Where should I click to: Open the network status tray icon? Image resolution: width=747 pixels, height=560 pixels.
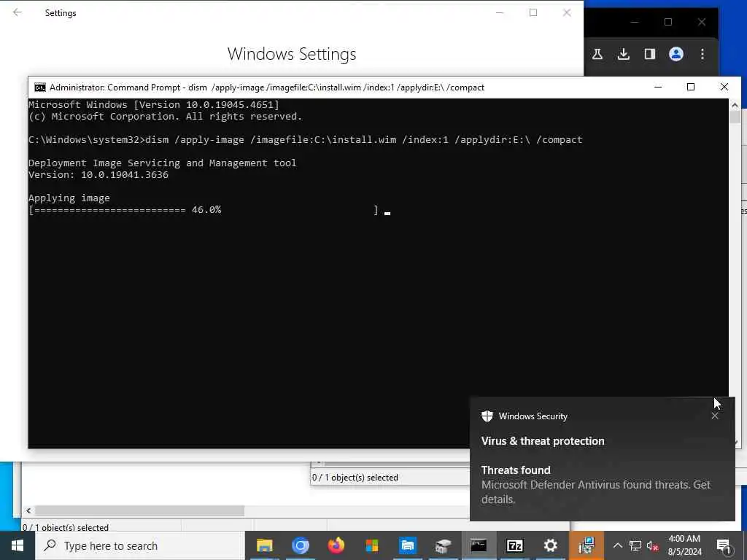(x=635, y=545)
